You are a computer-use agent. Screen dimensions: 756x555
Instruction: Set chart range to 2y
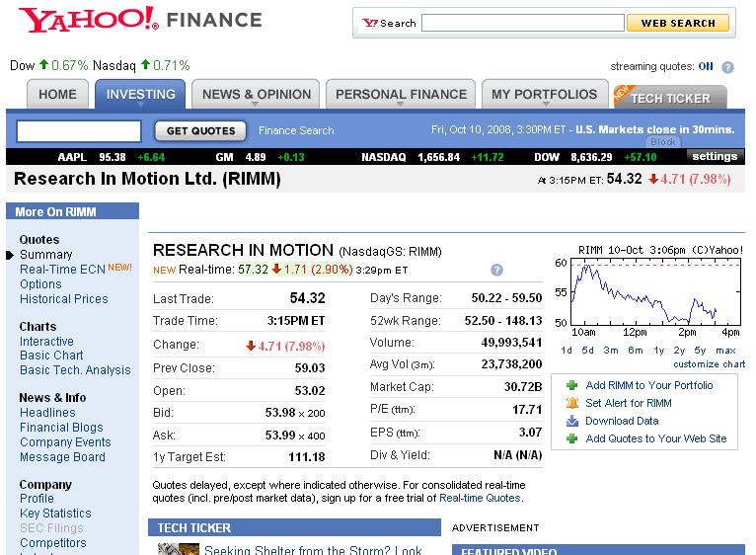[679, 351]
